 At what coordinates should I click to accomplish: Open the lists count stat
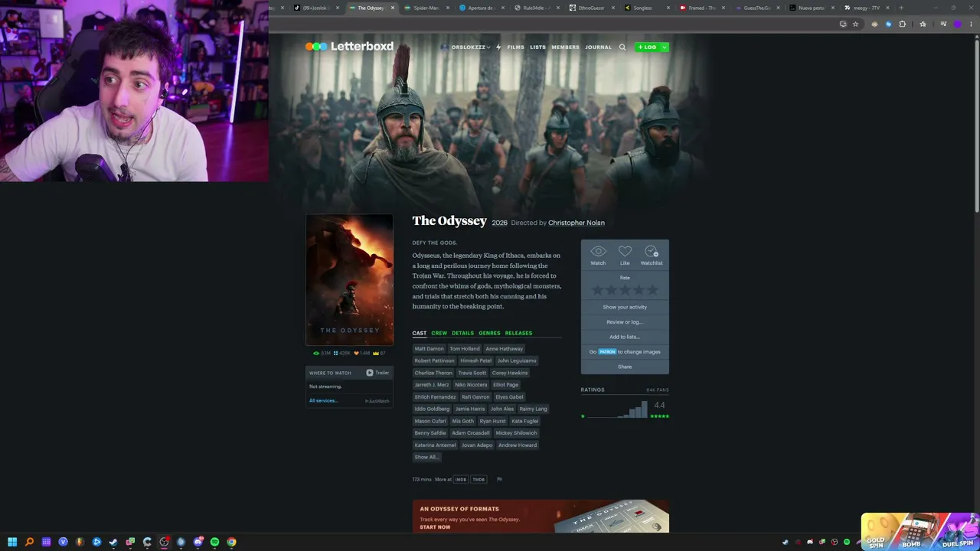342,353
